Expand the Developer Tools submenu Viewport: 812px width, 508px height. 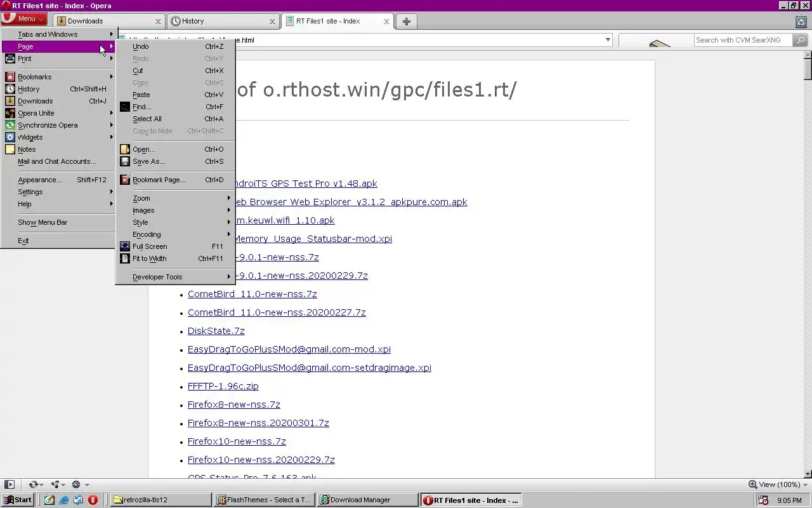pyautogui.click(x=175, y=277)
